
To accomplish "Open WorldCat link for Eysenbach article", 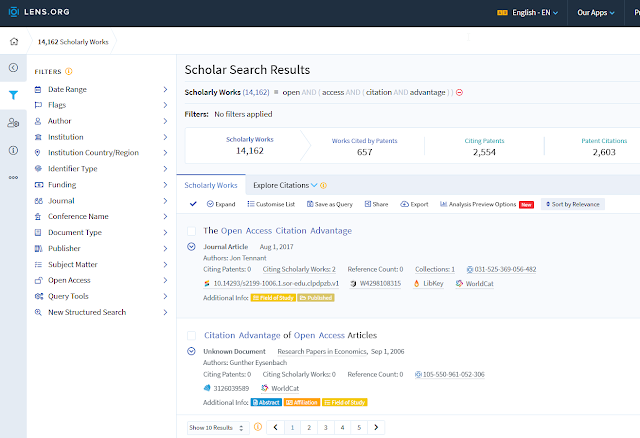I will (x=280, y=388).
